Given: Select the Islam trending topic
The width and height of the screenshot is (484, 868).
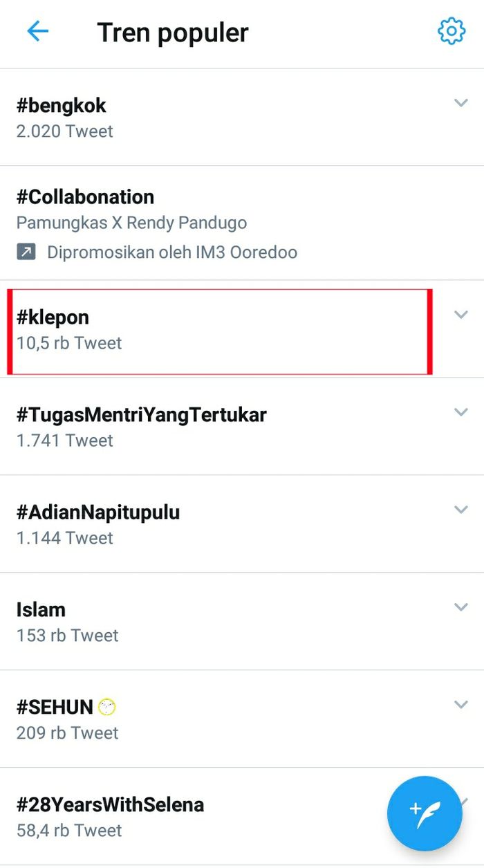Looking at the screenshot, I should tap(41, 609).
